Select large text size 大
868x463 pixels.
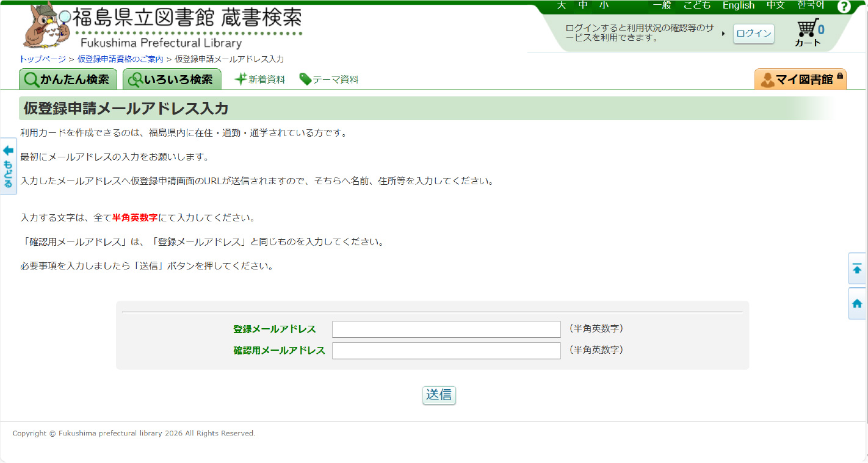point(561,5)
